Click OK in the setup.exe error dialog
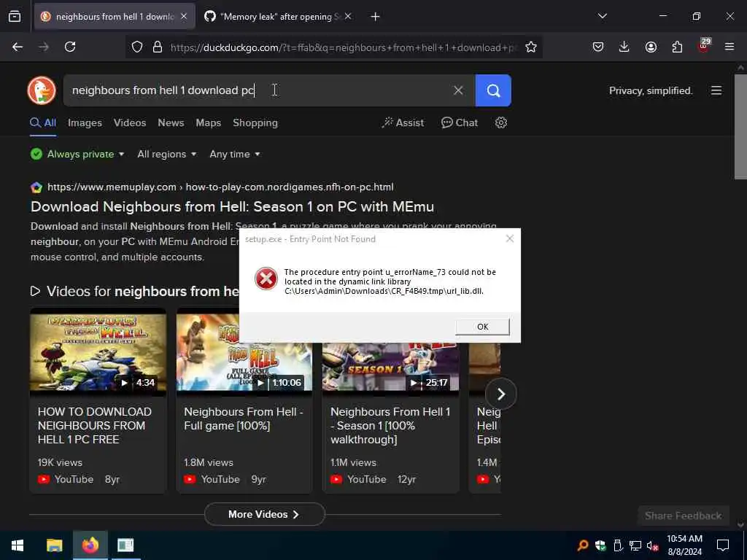747x560 pixels. tap(482, 327)
